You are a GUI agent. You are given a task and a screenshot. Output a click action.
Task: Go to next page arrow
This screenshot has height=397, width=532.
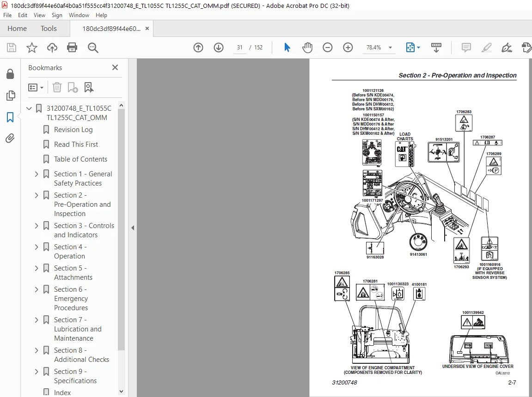click(x=219, y=48)
